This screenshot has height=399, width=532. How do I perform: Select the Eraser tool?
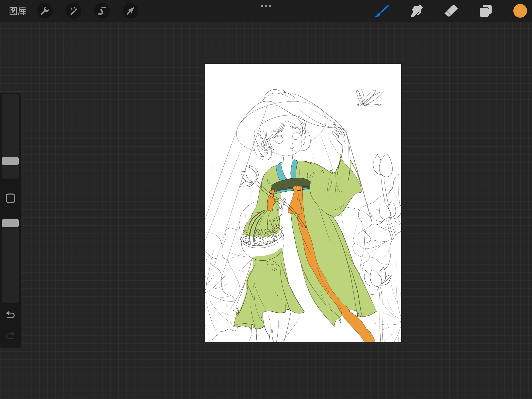pos(451,11)
